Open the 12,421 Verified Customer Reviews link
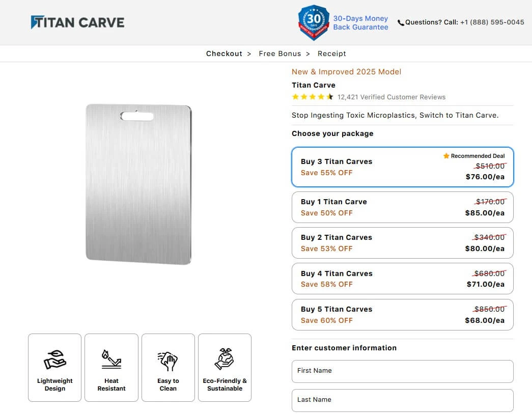This screenshot has height=414, width=532. point(390,97)
